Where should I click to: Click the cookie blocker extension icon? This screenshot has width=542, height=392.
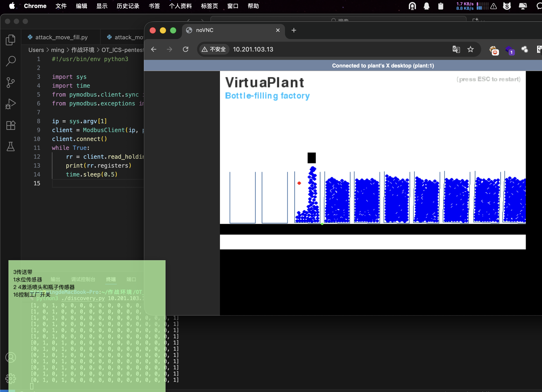coord(494,50)
